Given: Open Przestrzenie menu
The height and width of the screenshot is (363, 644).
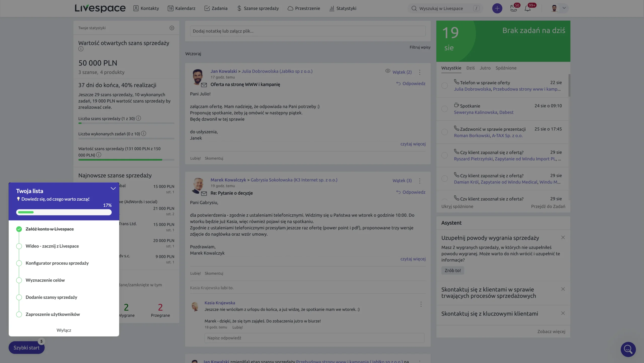Looking at the screenshot, I should (304, 8).
